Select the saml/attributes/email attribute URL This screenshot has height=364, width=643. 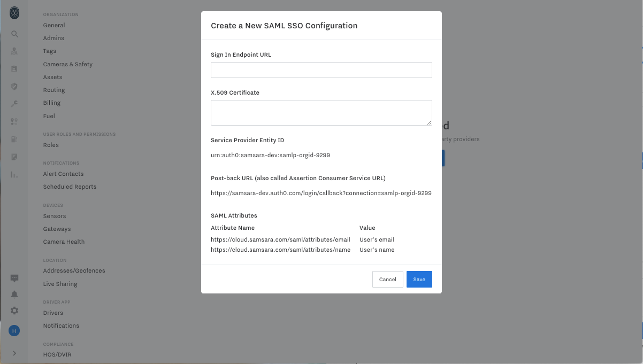(x=280, y=239)
